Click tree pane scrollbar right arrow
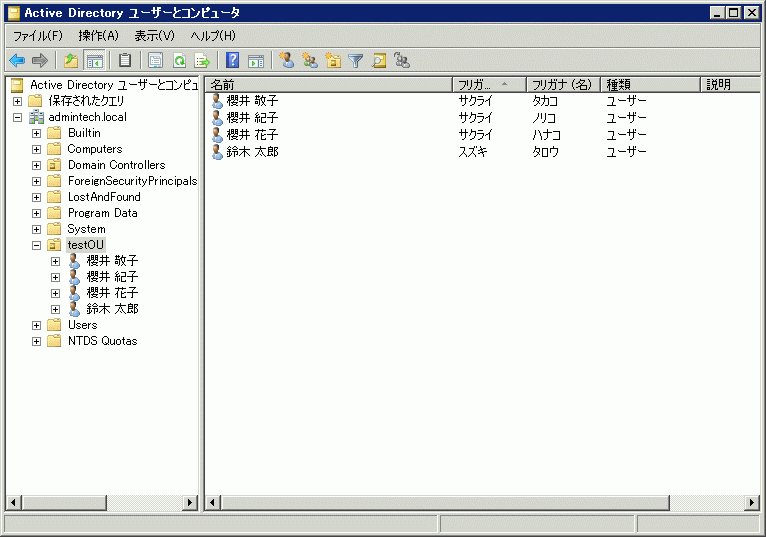Screen dimensions: 766x537 click(190, 502)
